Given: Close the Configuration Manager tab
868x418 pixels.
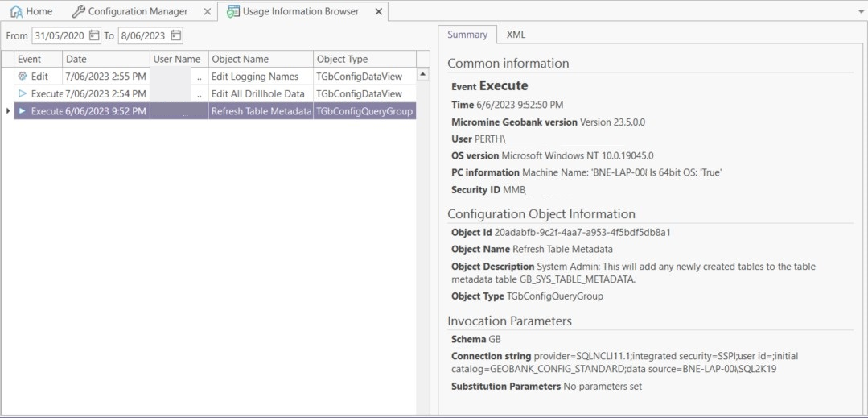Looking at the screenshot, I should [x=207, y=12].
